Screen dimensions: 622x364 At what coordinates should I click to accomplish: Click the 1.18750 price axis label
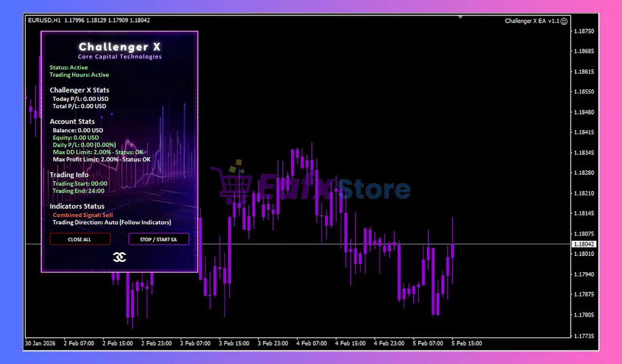pos(584,31)
